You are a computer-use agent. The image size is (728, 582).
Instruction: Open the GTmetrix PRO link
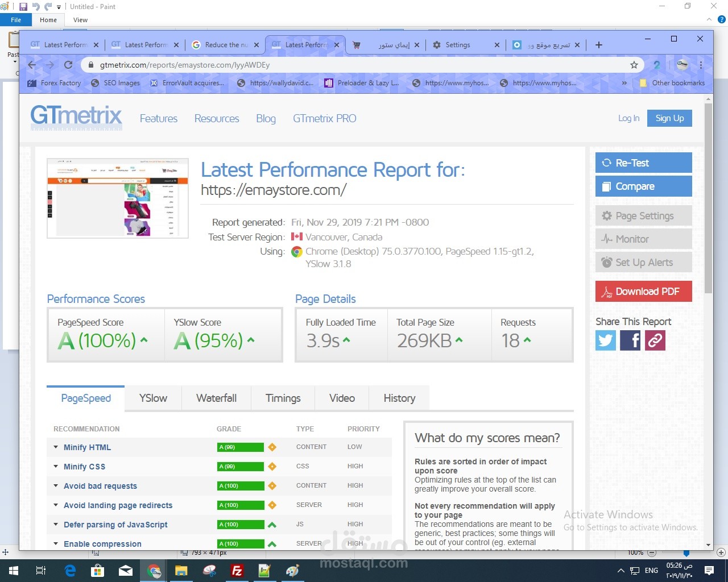point(324,118)
